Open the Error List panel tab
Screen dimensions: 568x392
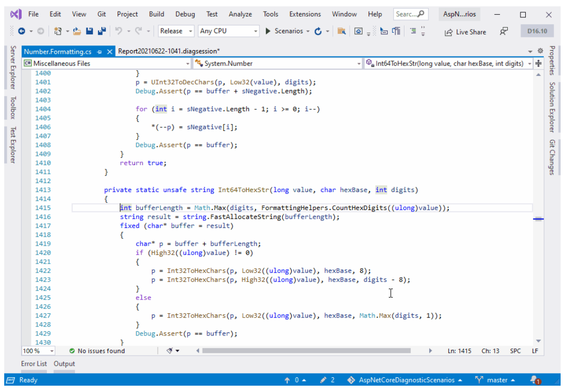(x=34, y=364)
